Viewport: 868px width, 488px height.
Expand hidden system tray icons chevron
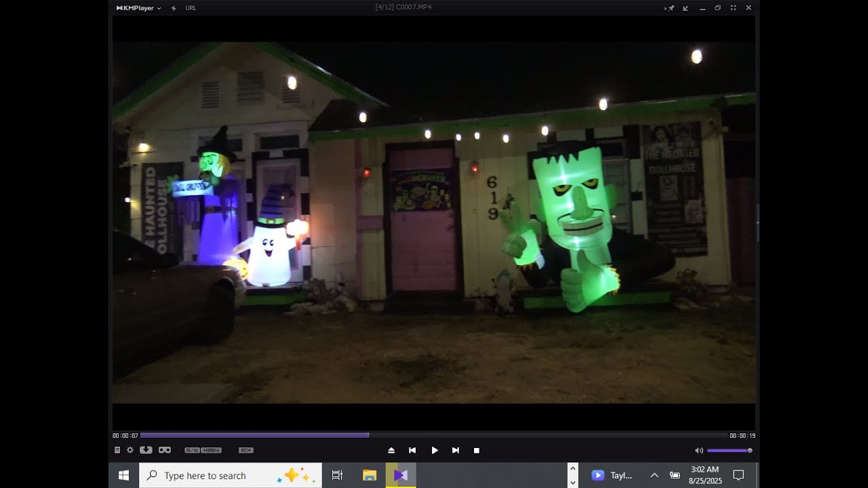tap(654, 475)
